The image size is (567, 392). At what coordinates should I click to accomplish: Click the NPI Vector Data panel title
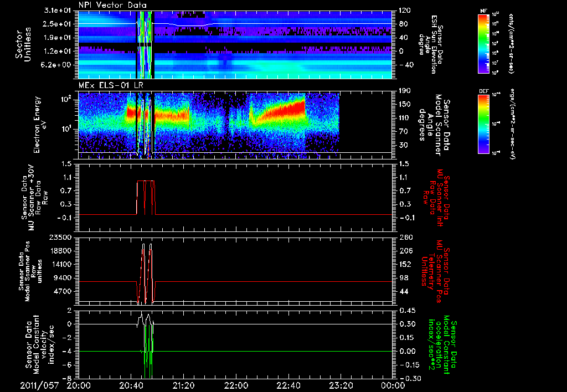pos(112,5)
